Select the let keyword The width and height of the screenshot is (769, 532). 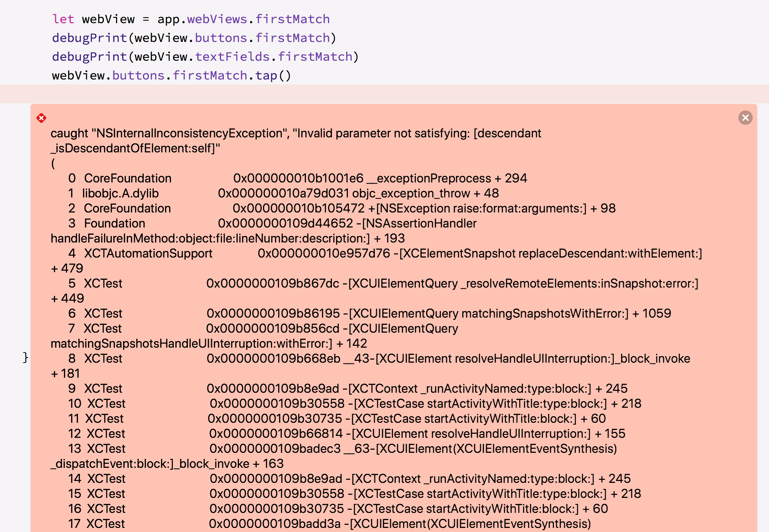tap(63, 19)
